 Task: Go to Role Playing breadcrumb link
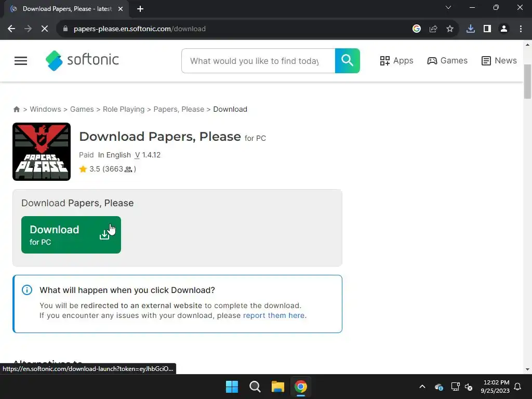tap(124, 109)
